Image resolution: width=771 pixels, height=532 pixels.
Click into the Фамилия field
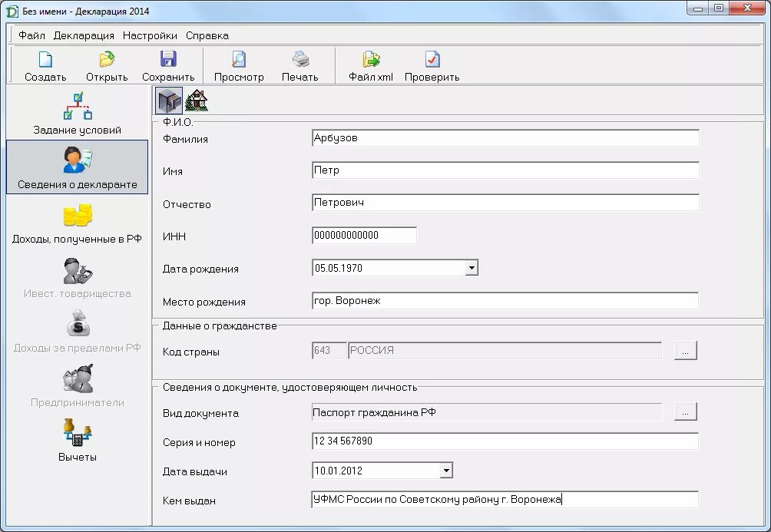(x=505, y=137)
